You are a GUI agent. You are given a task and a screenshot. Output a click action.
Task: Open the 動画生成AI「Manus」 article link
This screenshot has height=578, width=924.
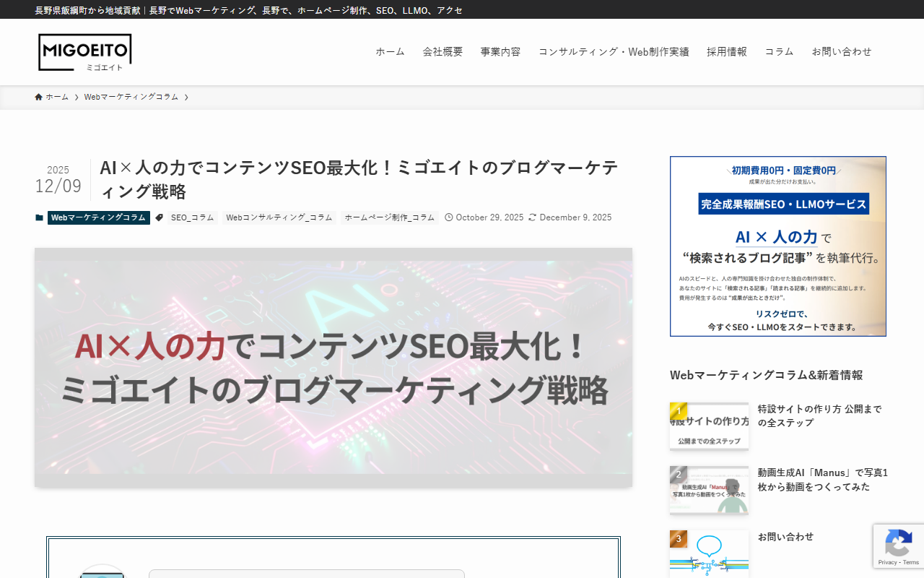pos(822,480)
